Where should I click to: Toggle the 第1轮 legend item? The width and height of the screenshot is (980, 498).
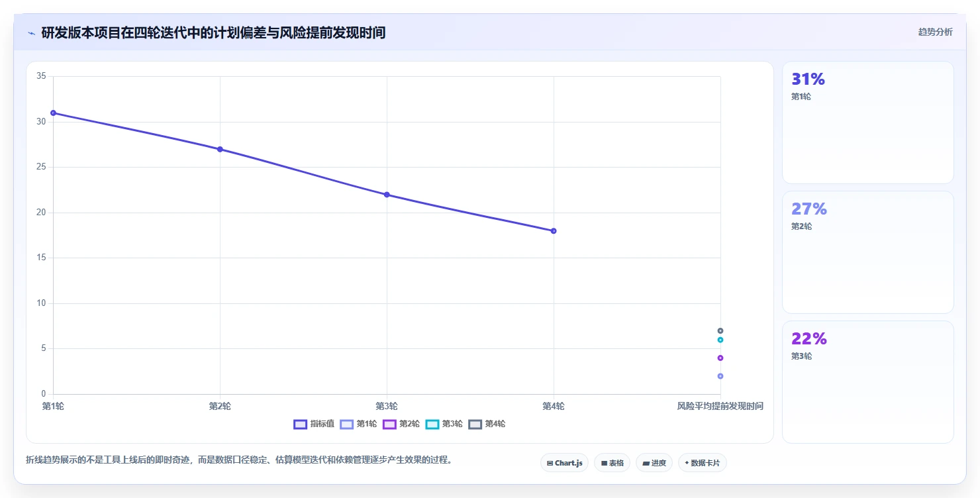358,424
